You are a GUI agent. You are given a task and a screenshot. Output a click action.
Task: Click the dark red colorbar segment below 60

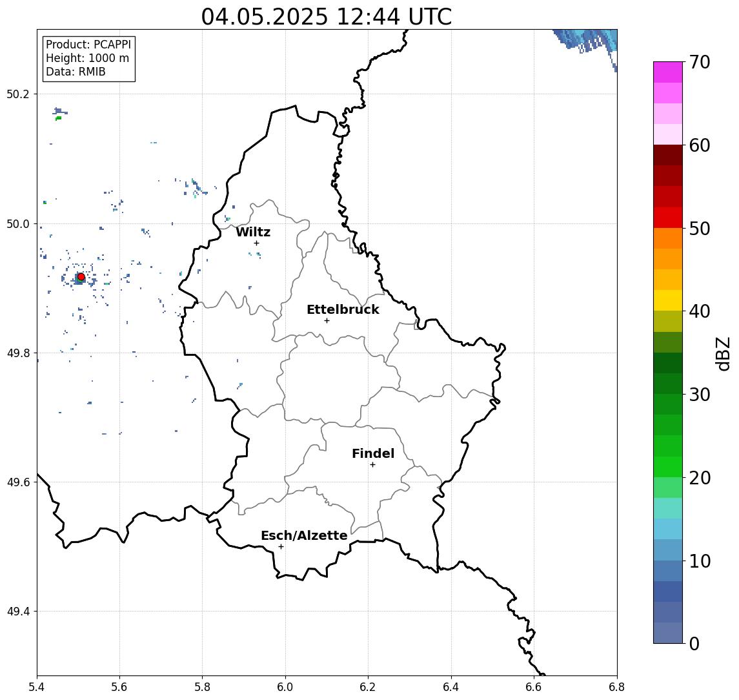pyautogui.click(x=668, y=155)
